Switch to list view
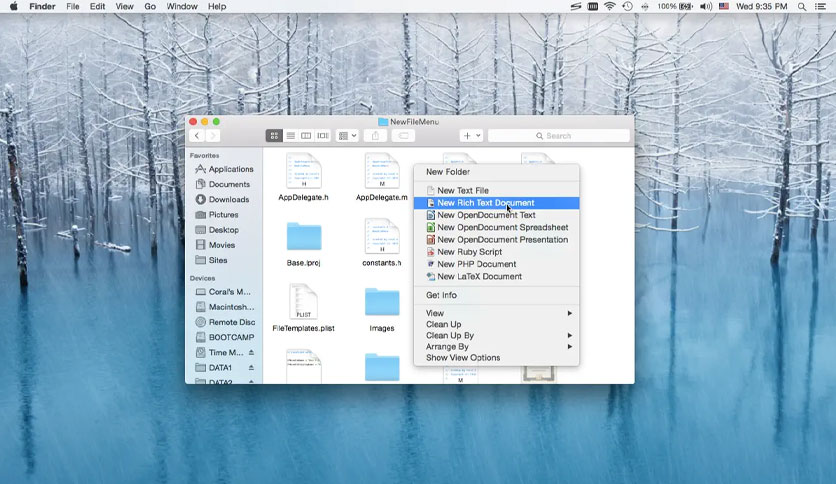Screen dimensions: 836x484 point(291,136)
